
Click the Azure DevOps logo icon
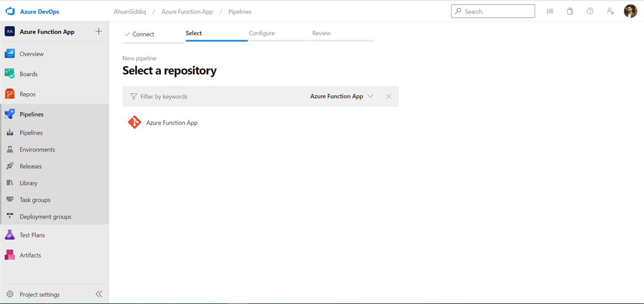point(10,11)
